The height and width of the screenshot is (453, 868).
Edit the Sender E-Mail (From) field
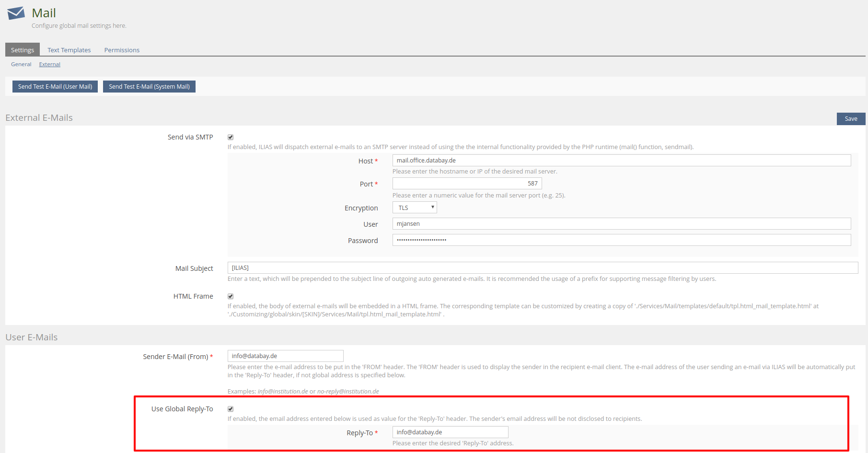coord(285,356)
